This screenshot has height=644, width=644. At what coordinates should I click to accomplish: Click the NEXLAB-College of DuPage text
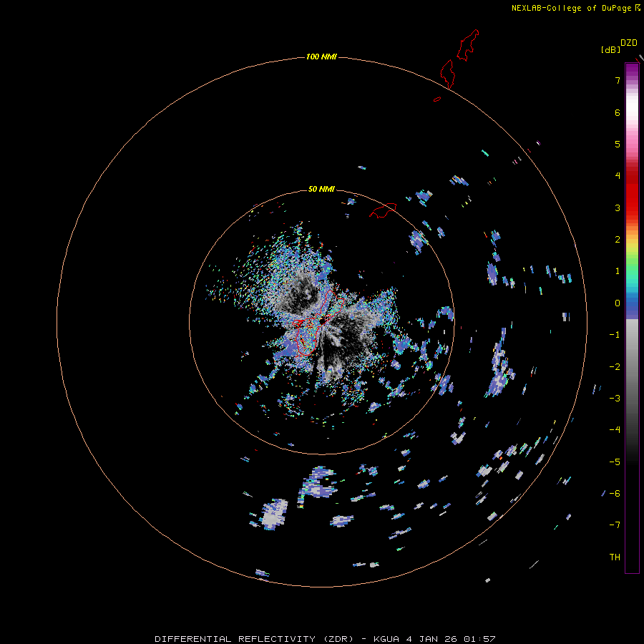coord(572,8)
